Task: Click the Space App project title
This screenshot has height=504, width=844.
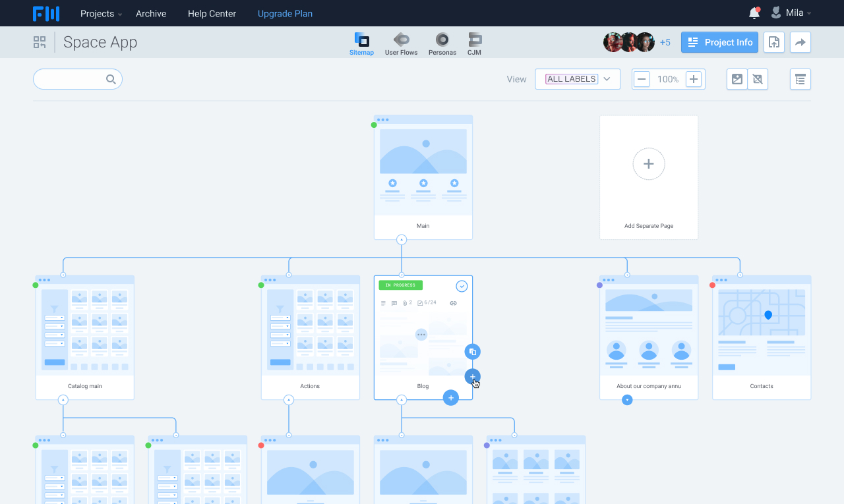Action: click(100, 42)
